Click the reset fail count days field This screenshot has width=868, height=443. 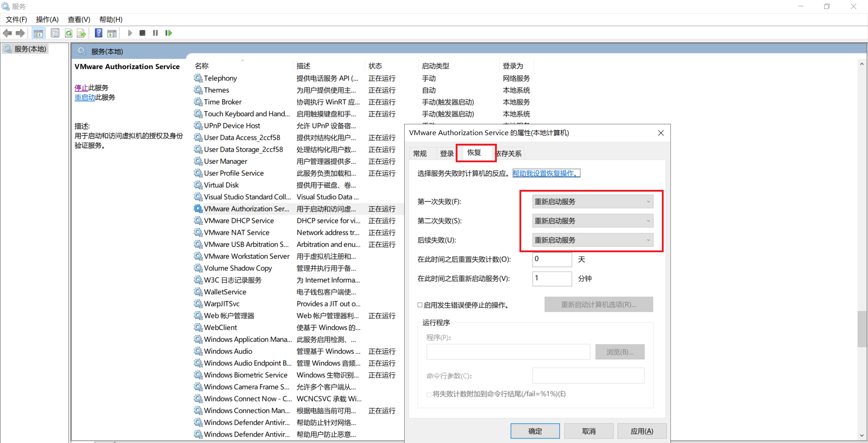coord(552,259)
